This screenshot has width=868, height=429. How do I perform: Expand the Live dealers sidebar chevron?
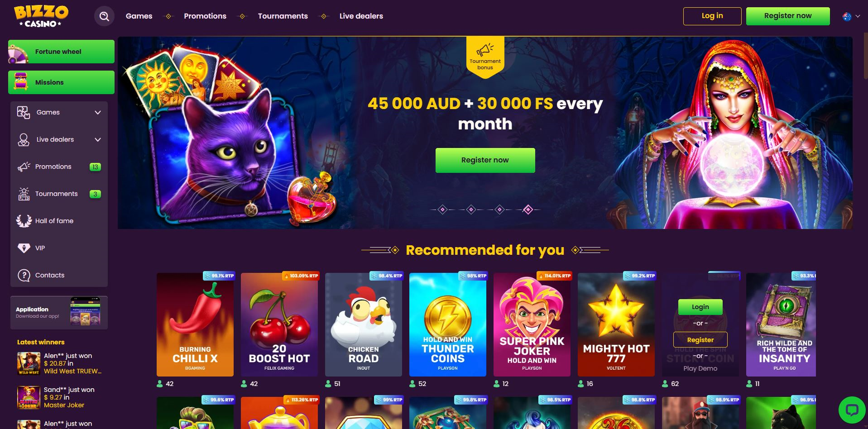[98, 139]
